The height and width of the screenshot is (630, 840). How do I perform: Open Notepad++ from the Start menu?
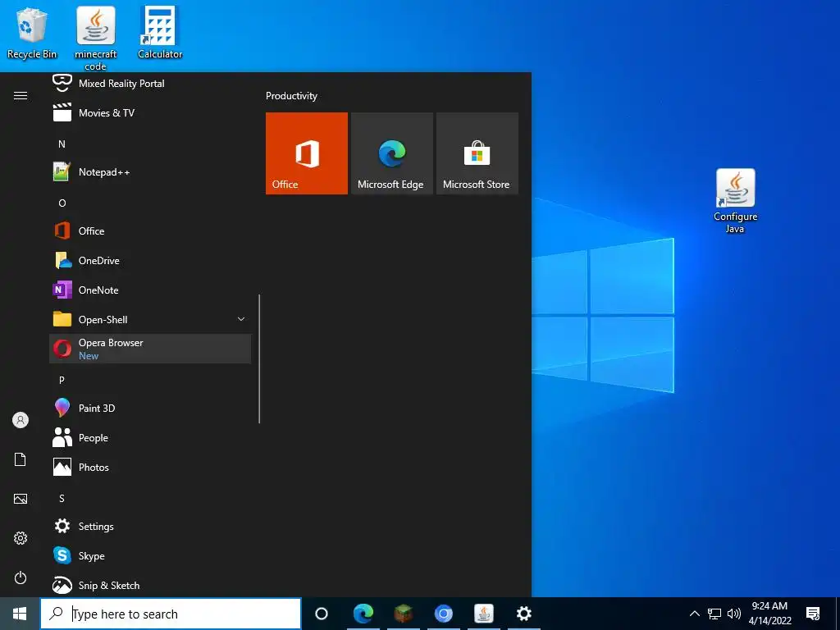pos(150,172)
